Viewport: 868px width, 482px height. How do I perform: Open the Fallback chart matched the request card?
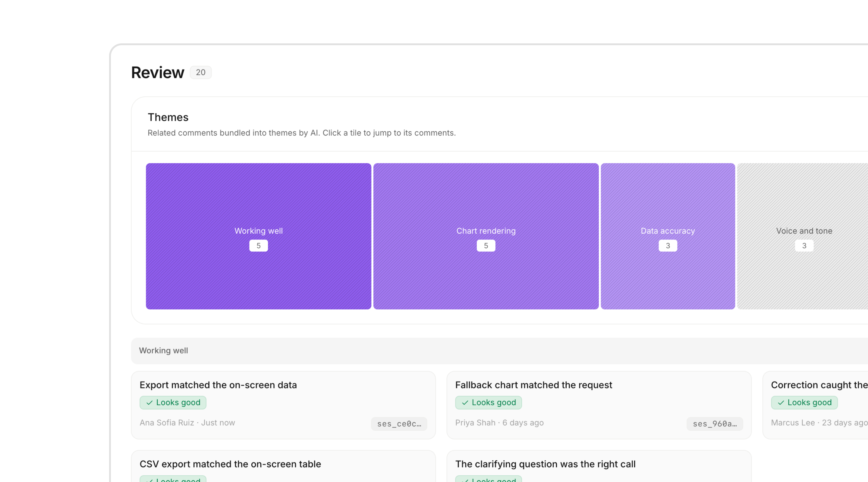(x=599, y=405)
